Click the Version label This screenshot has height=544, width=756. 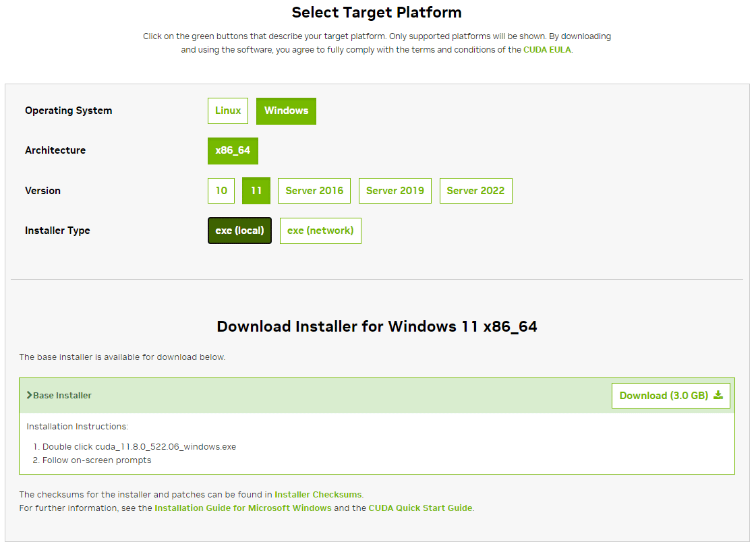click(43, 191)
